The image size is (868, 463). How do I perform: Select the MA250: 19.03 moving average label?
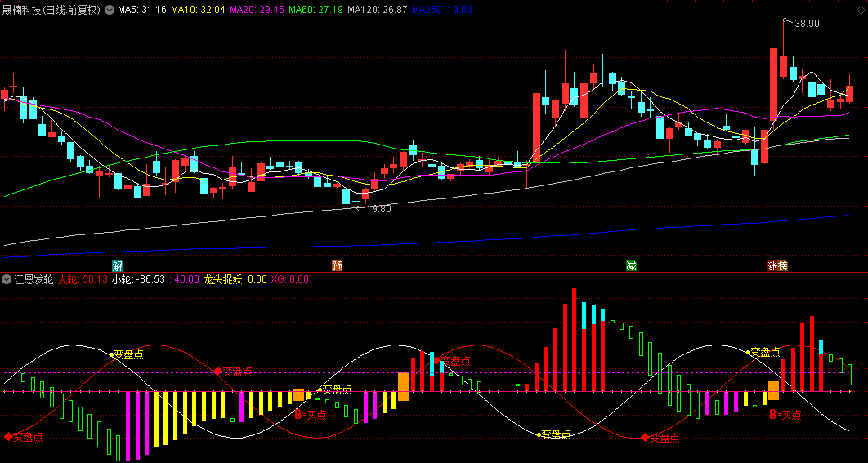coord(443,10)
